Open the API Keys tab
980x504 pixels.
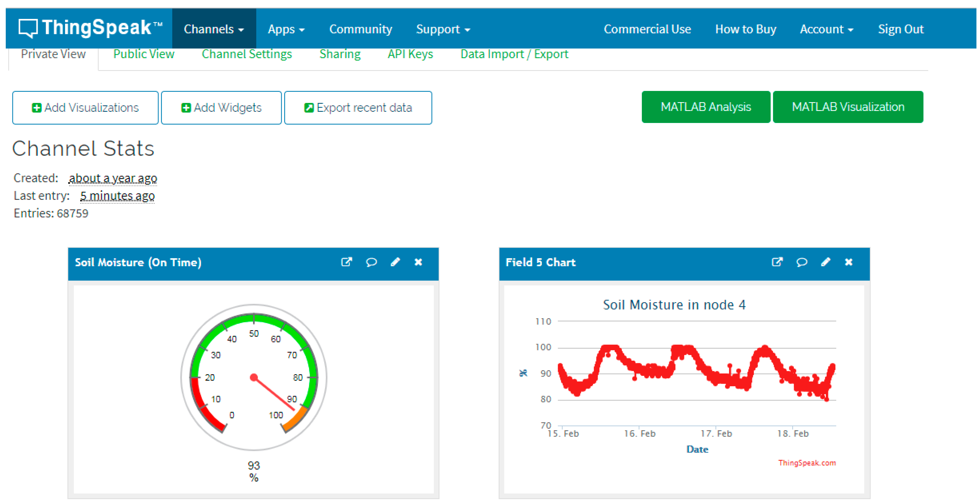click(x=410, y=54)
